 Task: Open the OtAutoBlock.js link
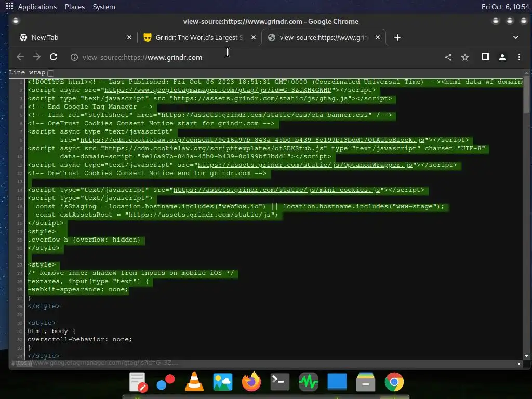pyautogui.click(x=252, y=140)
